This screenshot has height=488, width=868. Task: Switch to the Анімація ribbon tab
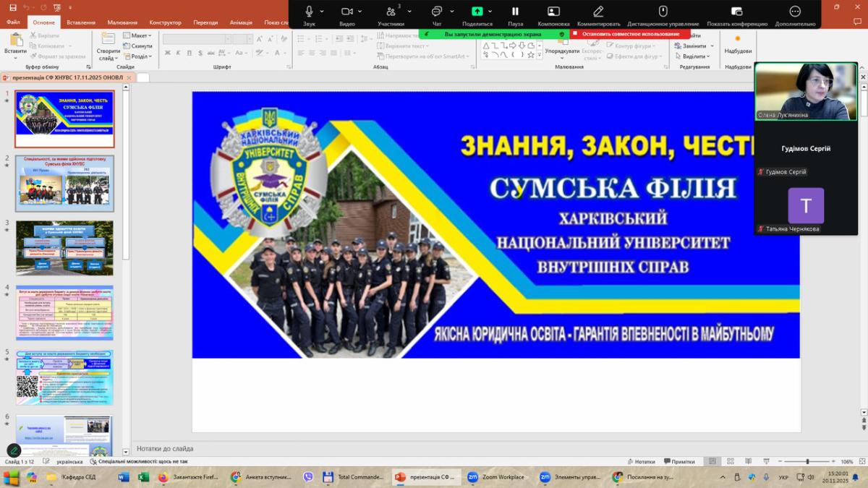point(241,22)
